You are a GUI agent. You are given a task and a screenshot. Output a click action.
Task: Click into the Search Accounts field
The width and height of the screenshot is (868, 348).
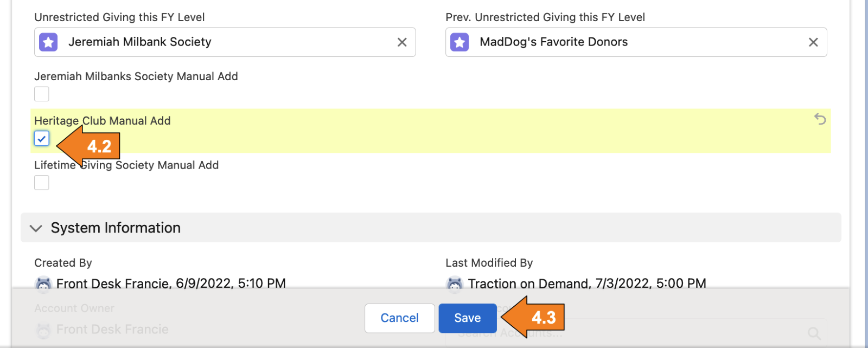pos(651,334)
